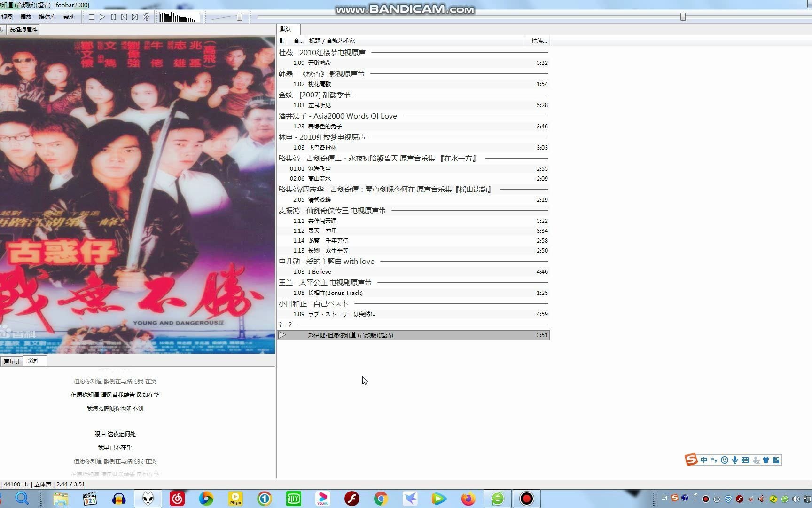812x508 pixels.
Task: Open the emoji face on the Sogou IME bar
Action: tap(725, 460)
